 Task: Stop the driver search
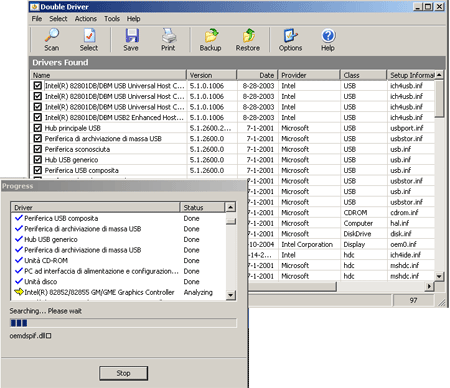(x=123, y=373)
